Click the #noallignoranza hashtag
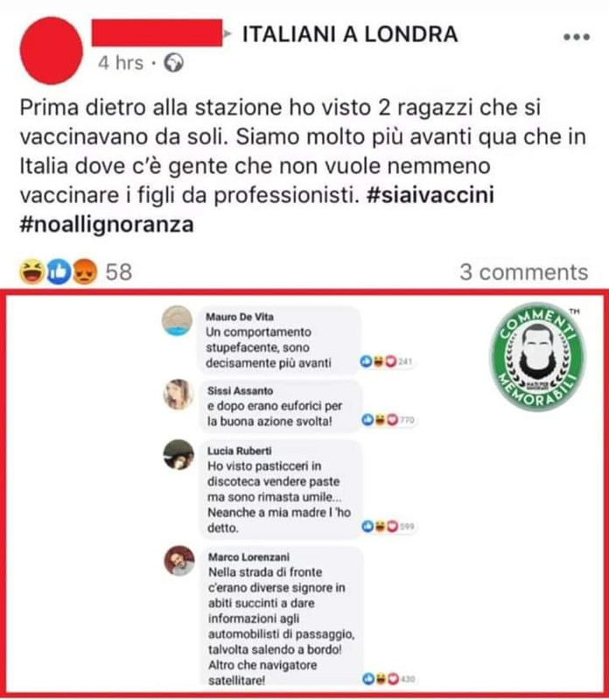609x700 pixels. point(107,225)
